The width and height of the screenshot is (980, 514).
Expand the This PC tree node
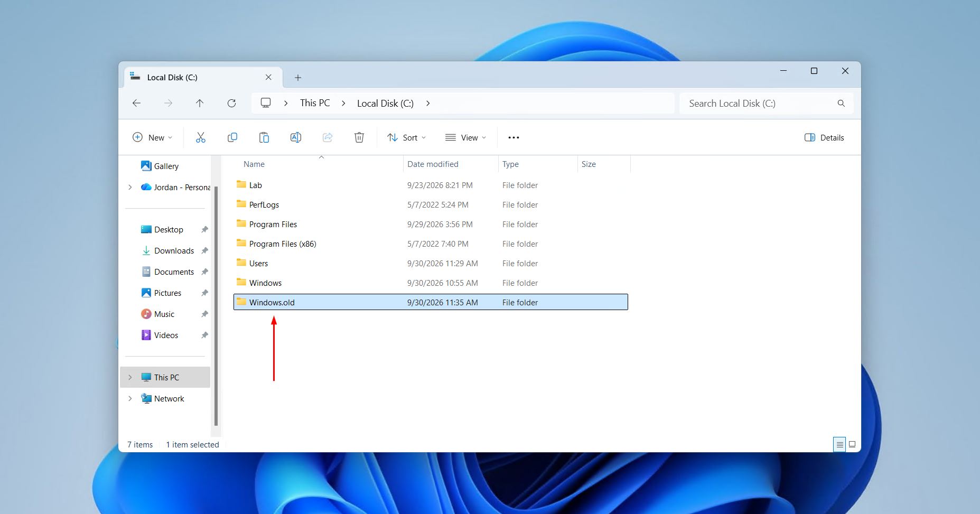(x=130, y=377)
